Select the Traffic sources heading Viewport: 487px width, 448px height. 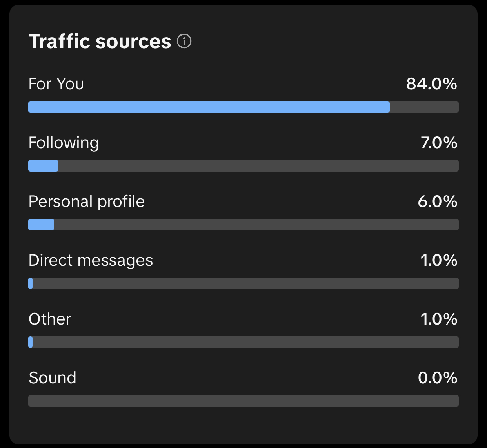(100, 41)
